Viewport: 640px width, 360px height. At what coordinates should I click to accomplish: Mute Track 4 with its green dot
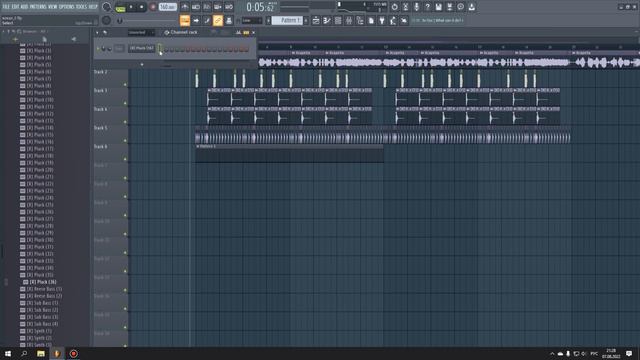(125, 122)
